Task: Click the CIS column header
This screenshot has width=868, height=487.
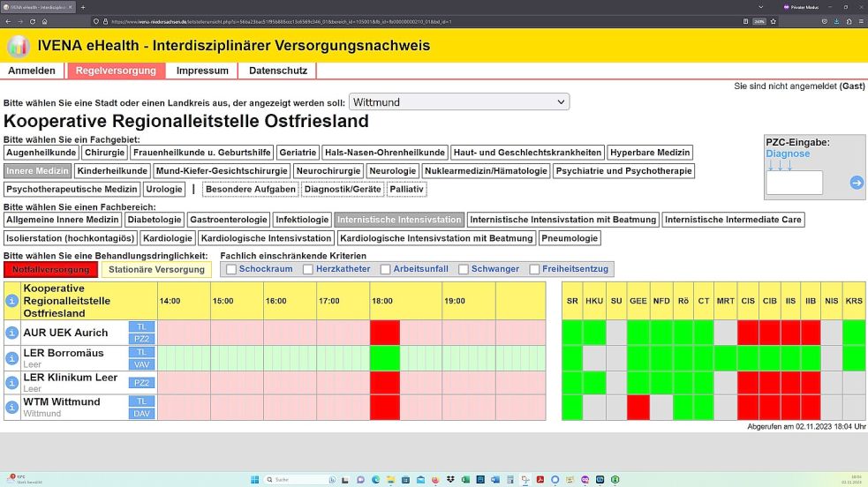Action: (748, 301)
